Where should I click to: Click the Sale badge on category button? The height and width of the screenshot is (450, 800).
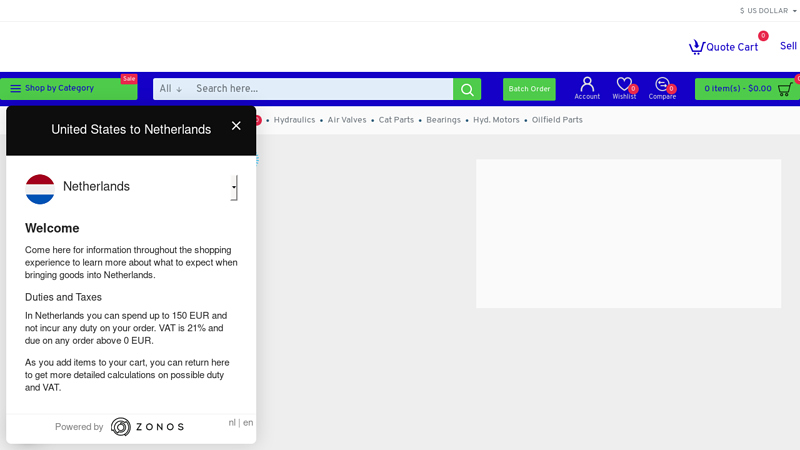(x=129, y=79)
